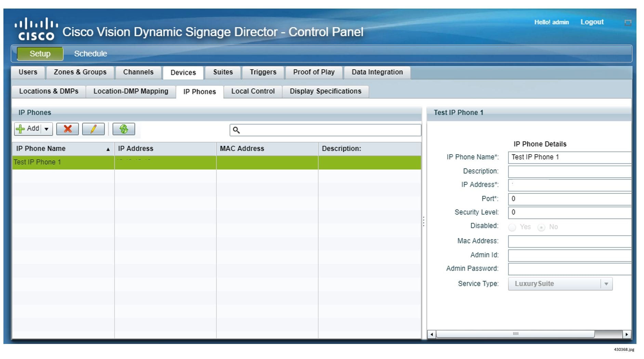644x359 pixels.
Task: Focus the IP phone search field
Action: pos(325,130)
